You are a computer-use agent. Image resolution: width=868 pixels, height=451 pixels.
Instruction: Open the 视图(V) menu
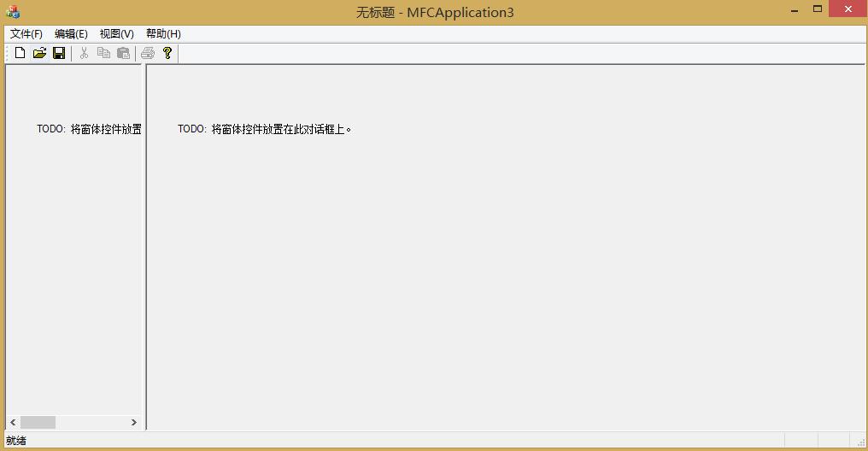click(x=117, y=34)
